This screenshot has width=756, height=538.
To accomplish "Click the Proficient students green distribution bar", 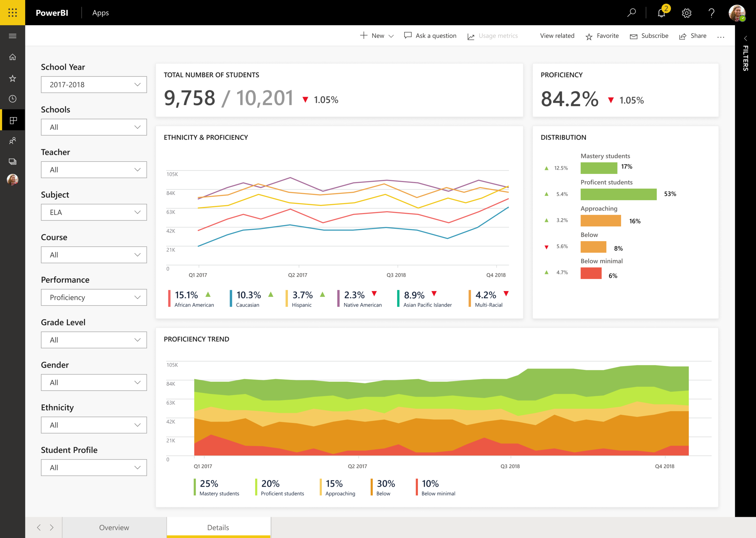I will point(618,194).
